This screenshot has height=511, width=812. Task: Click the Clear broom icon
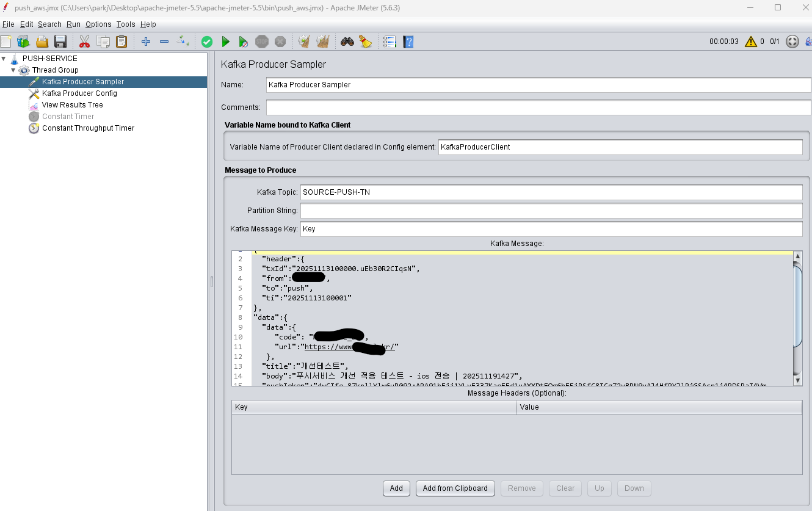point(304,42)
